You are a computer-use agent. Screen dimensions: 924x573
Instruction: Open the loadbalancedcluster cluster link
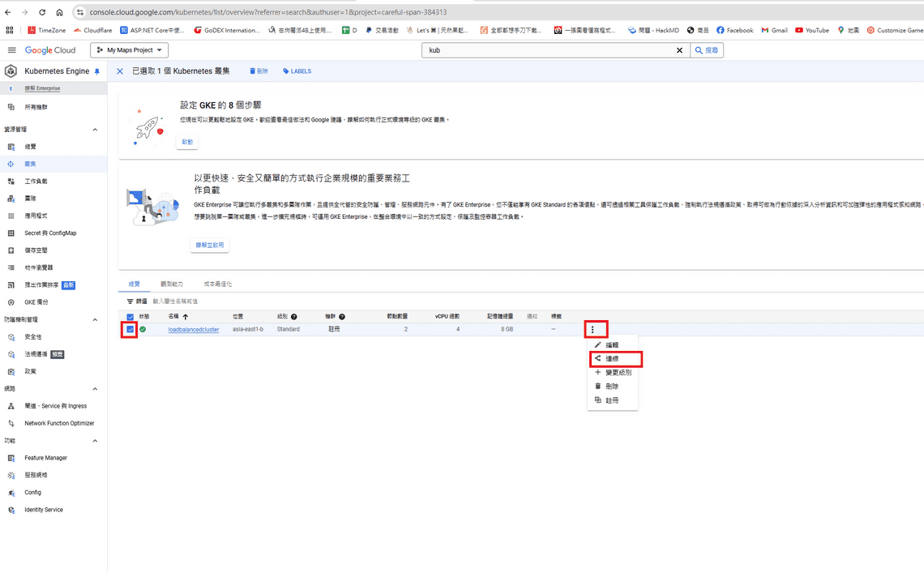(194, 329)
